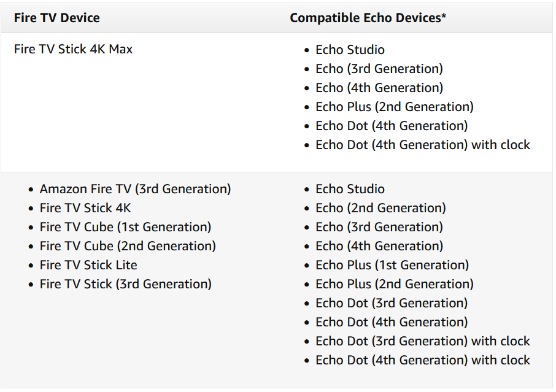Click "Echo Studio" in the 4K Max row
Viewport: 556px width, 392px height.
350,50
